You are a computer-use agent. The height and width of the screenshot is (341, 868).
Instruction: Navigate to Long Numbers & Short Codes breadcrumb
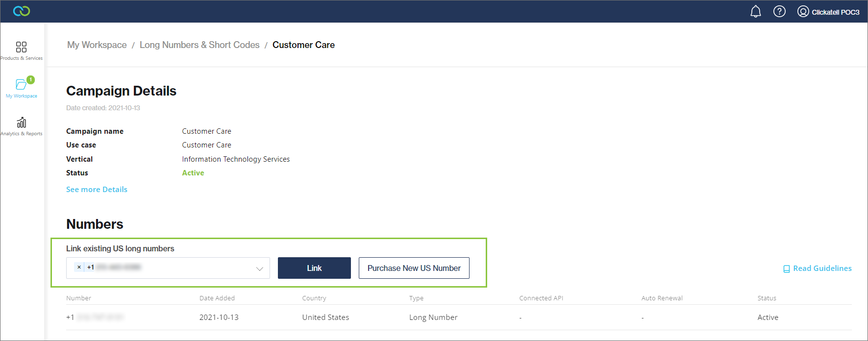(199, 45)
